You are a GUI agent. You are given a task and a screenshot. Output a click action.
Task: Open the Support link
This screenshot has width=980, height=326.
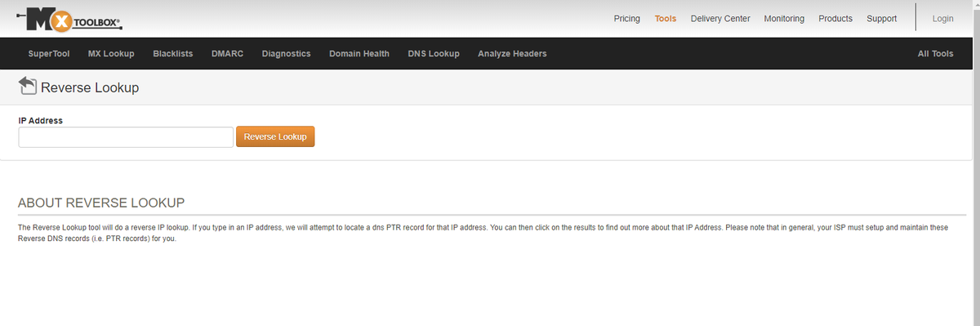[x=882, y=19]
